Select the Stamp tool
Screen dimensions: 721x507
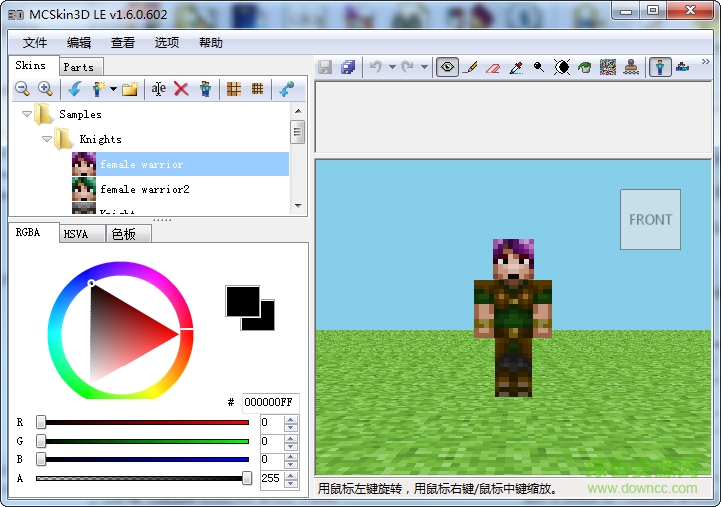pyautogui.click(x=631, y=67)
